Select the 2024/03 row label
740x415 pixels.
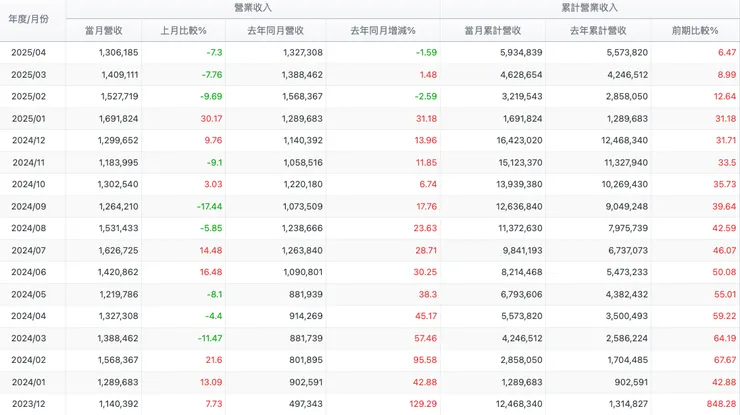pyautogui.click(x=29, y=338)
